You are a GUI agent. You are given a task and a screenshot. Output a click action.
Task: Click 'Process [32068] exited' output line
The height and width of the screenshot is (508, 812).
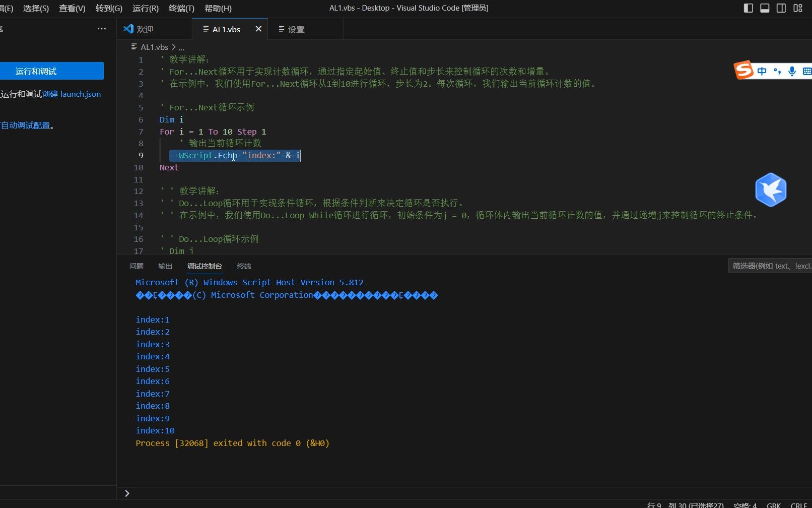point(232,443)
